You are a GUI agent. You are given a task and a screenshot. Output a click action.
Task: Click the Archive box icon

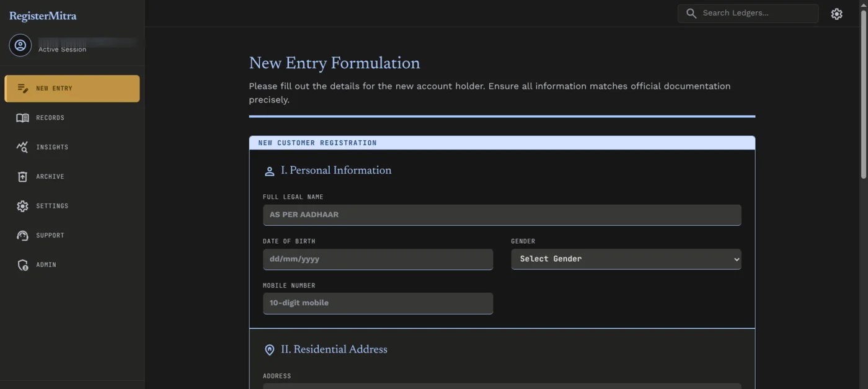point(22,177)
